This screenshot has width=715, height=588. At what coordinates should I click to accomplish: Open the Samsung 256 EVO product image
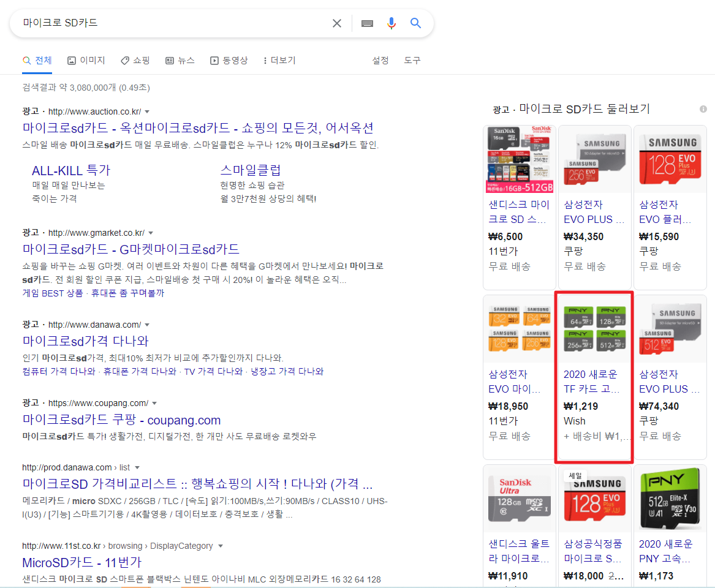coord(595,159)
